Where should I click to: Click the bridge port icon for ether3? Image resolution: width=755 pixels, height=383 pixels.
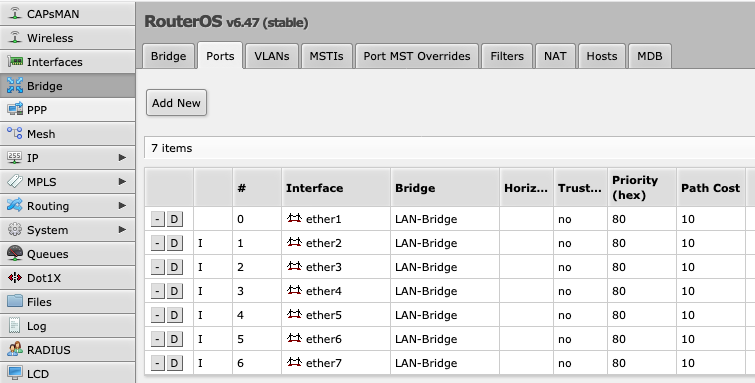(x=294, y=266)
